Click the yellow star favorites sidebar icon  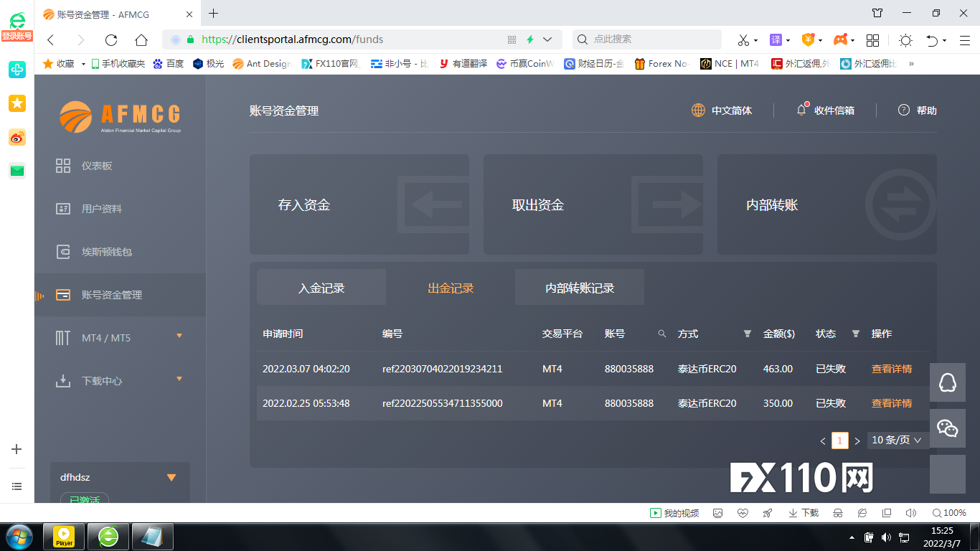point(17,103)
